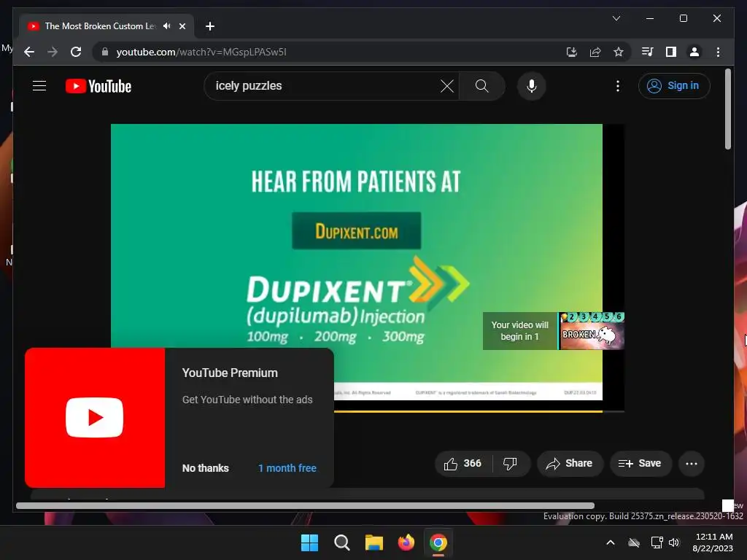Open YouTube settings three-dot menu
Viewport: 747px width, 560px height.
(x=617, y=86)
